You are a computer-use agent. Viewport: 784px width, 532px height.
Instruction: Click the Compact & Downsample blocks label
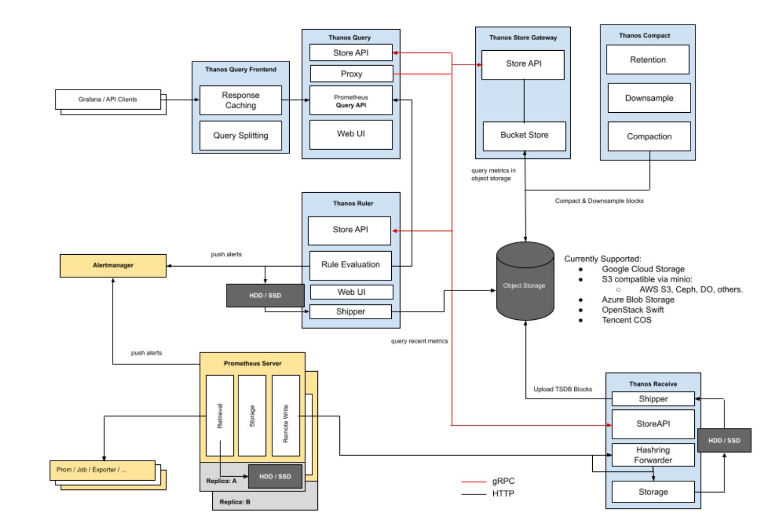[x=599, y=201]
